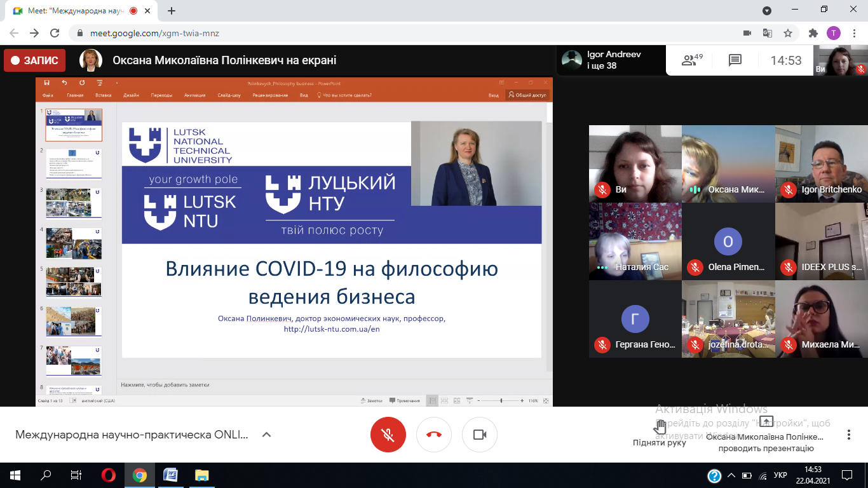Open the three-dot more options menu
Image resolution: width=868 pixels, height=488 pixels.
point(848,435)
